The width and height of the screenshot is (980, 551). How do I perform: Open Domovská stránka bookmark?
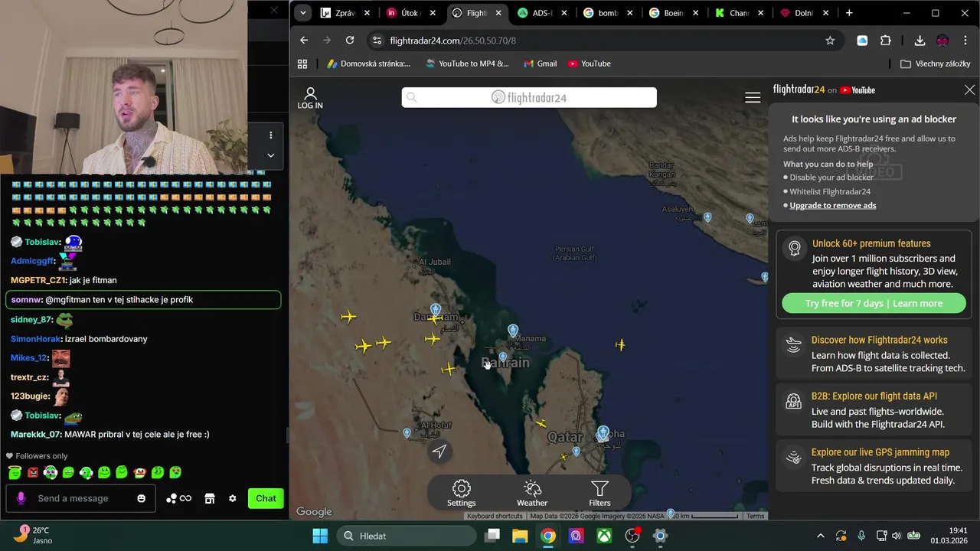point(368,64)
